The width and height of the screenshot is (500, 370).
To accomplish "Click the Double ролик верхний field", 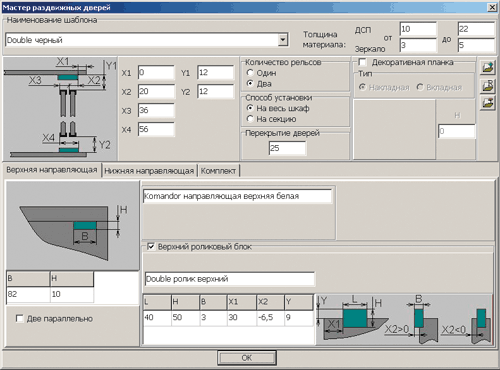I will [x=230, y=279].
